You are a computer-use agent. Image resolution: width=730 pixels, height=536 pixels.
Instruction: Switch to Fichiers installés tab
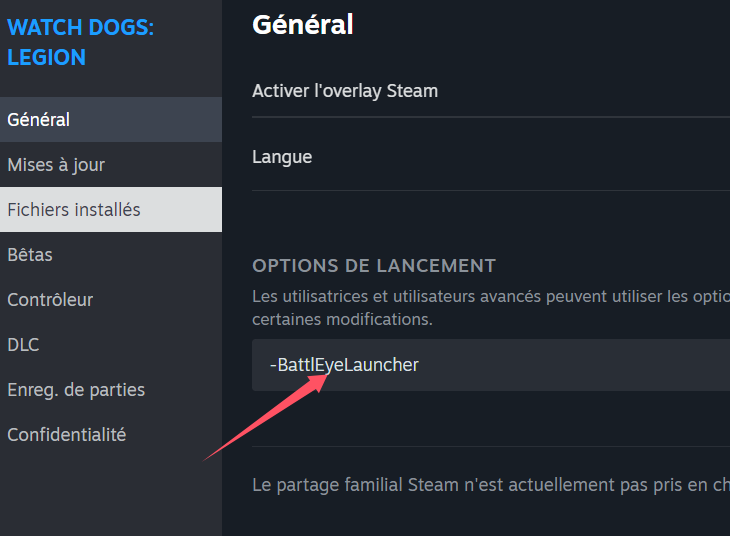111,210
